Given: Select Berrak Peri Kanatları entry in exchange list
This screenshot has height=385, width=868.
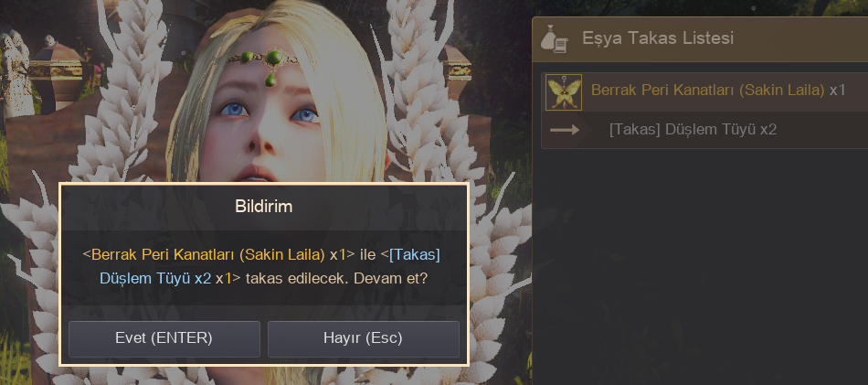Looking at the screenshot, I should tap(704, 91).
